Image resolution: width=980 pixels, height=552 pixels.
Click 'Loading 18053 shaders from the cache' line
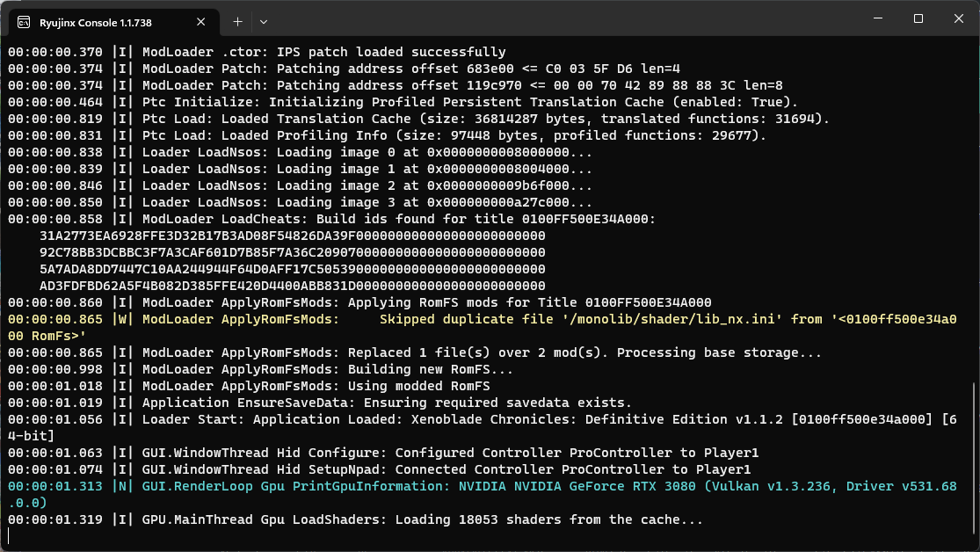pos(356,519)
